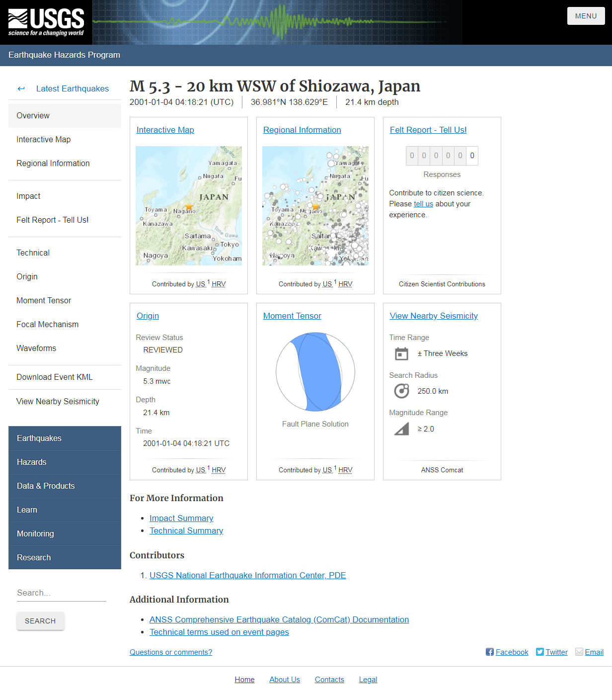The width and height of the screenshot is (612, 700).
Task: Click the 'tell us' inline link
Action: pyautogui.click(x=423, y=204)
